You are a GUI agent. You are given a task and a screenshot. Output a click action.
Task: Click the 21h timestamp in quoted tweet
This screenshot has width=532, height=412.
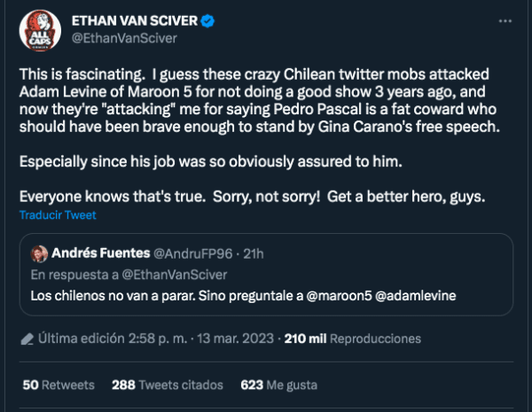coord(253,254)
